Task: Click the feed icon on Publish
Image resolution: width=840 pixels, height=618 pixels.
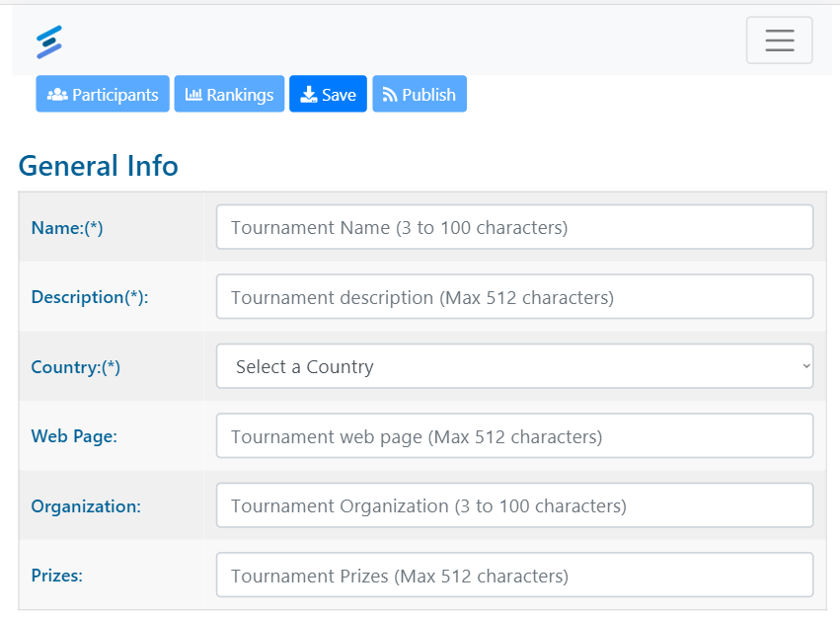Action: (390, 95)
